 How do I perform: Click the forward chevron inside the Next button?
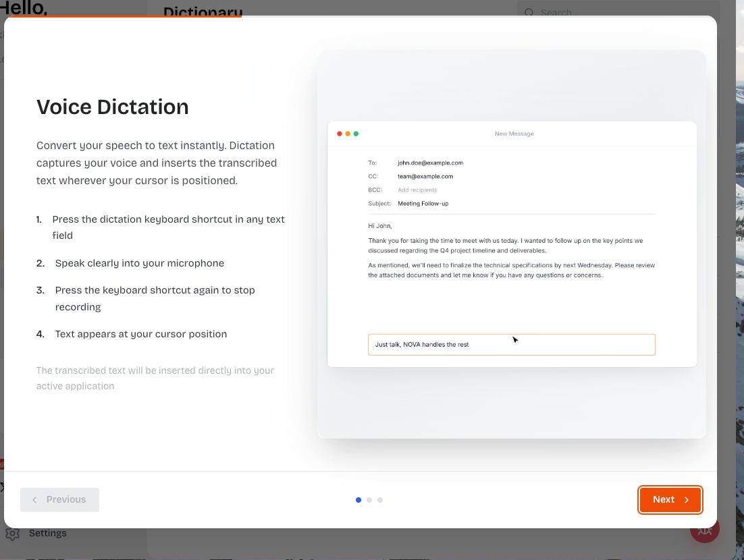coord(687,500)
